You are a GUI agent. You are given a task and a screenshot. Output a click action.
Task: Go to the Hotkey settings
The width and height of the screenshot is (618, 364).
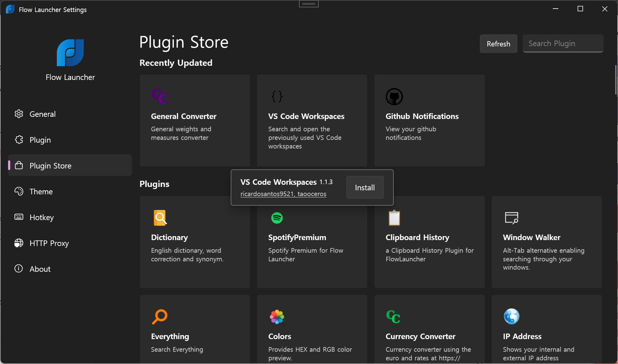pos(42,217)
